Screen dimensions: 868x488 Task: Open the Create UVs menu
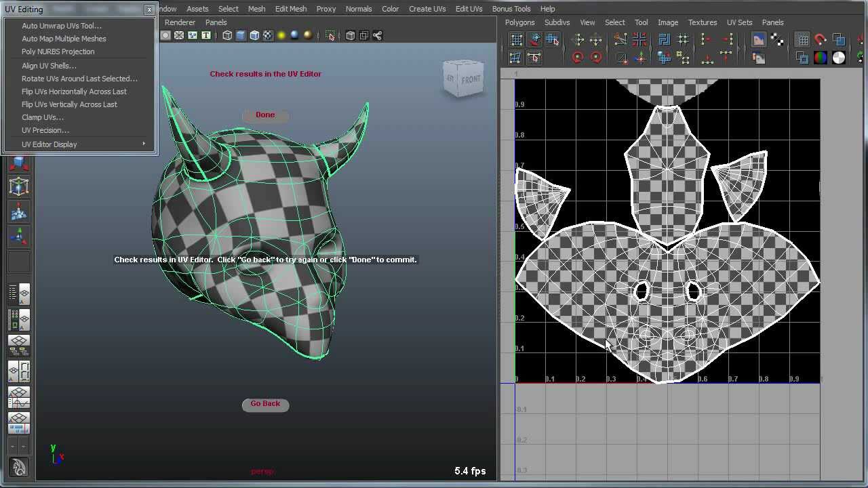(x=427, y=9)
